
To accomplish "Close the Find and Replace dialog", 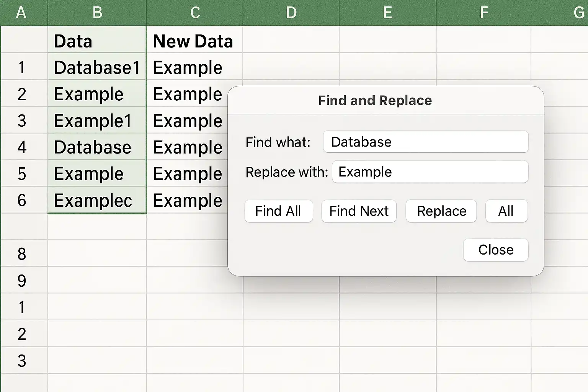I will pos(496,250).
